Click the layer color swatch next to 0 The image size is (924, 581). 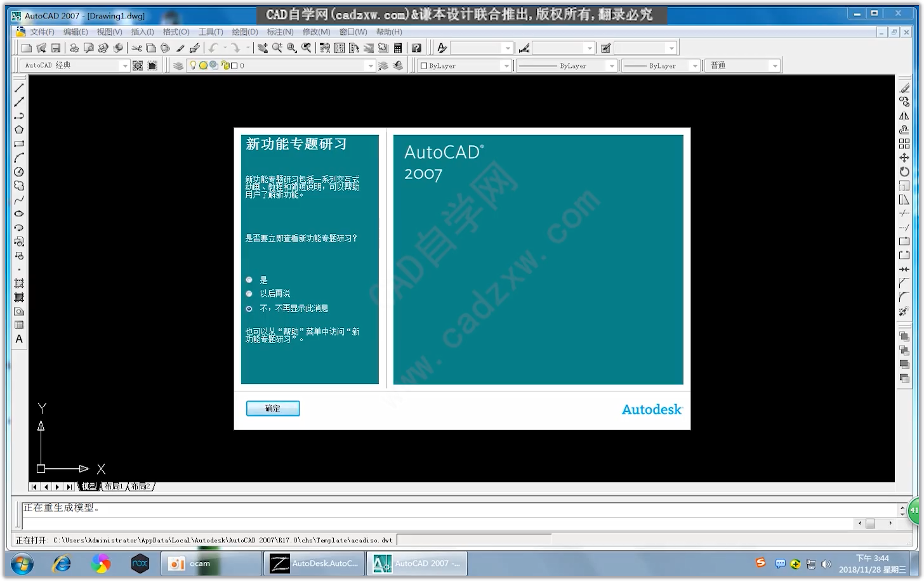[x=234, y=65]
